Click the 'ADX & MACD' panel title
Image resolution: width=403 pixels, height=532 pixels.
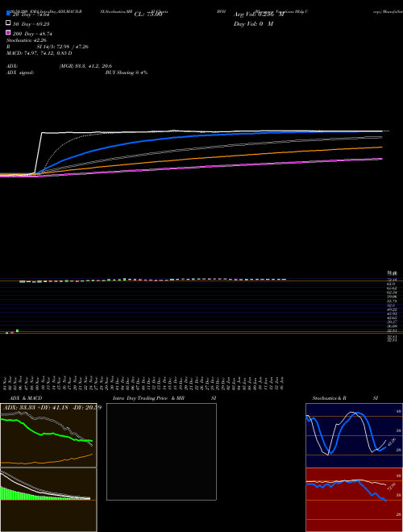[x=26, y=398]
